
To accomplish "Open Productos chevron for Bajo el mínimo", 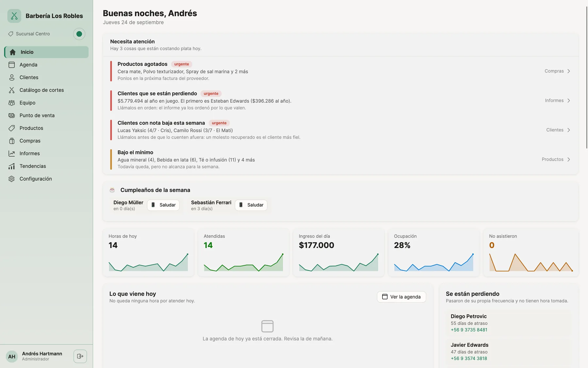I will [x=569, y=160].
